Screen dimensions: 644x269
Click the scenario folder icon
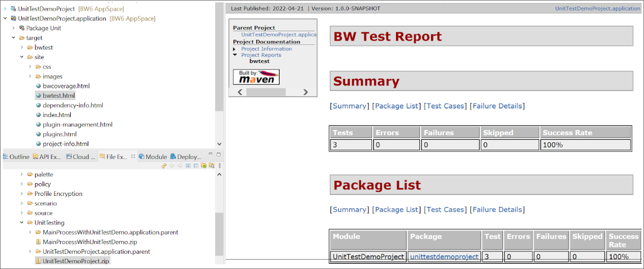[x=30, y=204]
